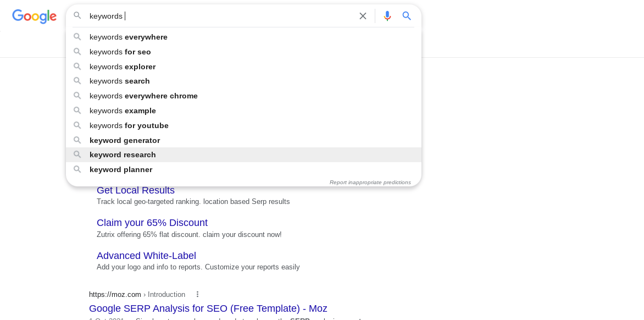Open the three-dot menu beside the moz.com result
The width and height of the screenshot is (644, 320).
click(x=198, y=294)
